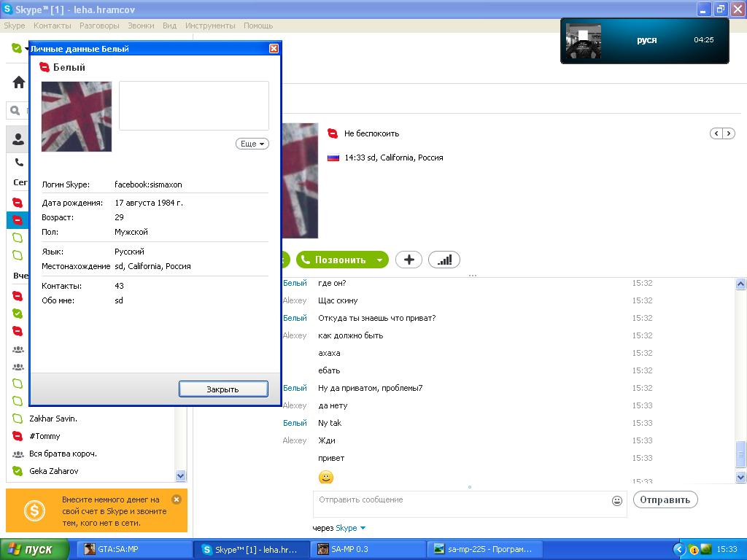Click chat scrollbar down arrow
The height and width of the screenshot is (560, 747).
(x=741, y=477)
